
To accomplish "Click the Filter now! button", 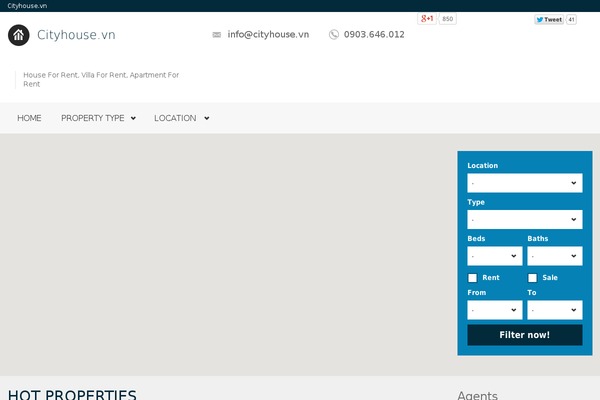I will pos(525,335).
